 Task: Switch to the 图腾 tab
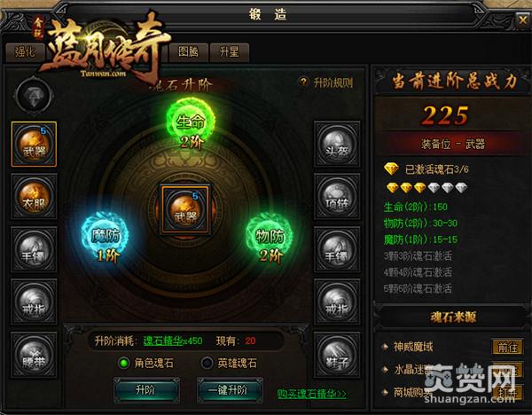click(x=189, y=52)
